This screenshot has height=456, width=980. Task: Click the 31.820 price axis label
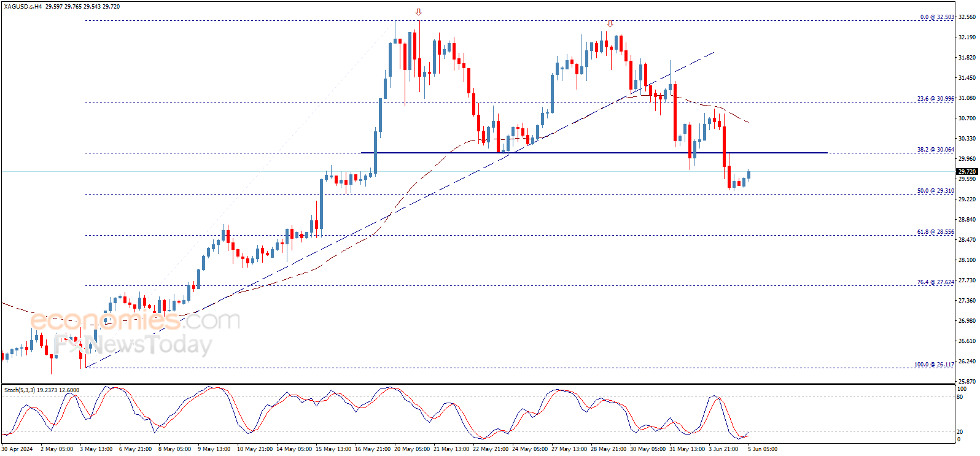pyautogui.click(x=966, y=58)
